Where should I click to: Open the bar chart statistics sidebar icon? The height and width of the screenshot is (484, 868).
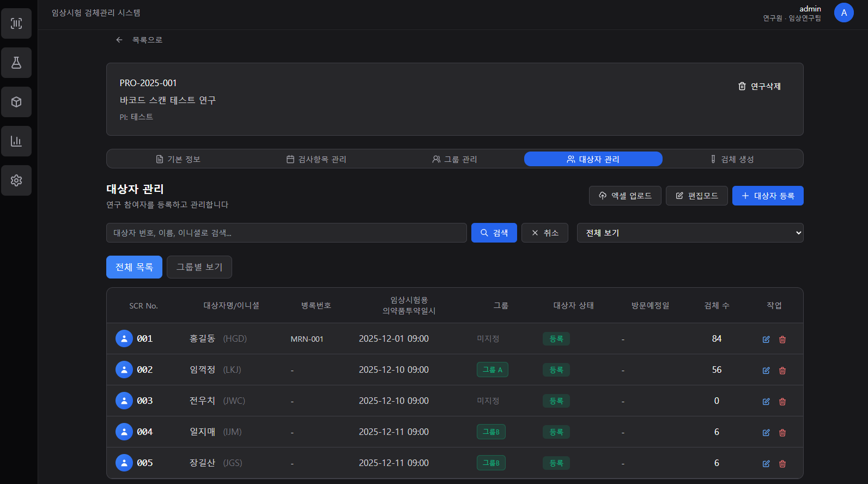(16, 141)
